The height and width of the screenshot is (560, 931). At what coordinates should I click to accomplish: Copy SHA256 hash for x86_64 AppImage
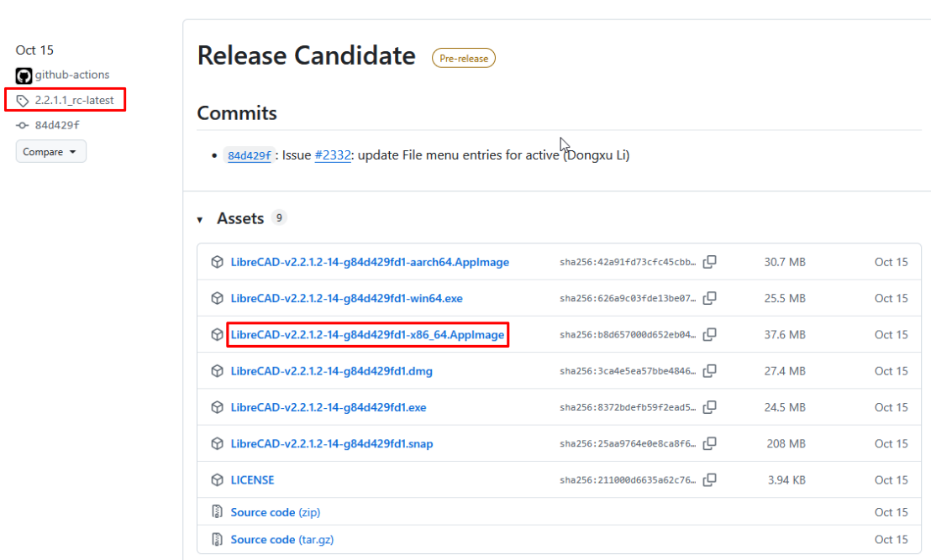[x=709, y=334]
